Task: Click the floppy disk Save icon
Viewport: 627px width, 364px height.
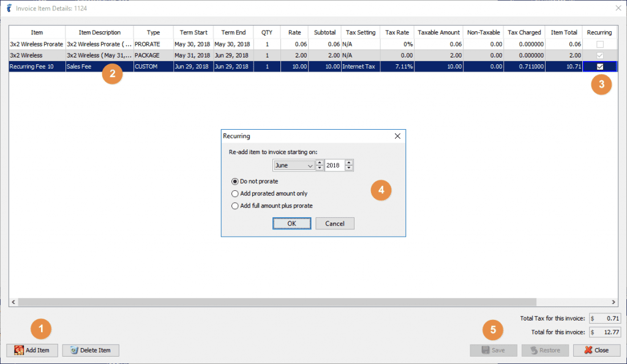Action: tap(486, 350)
